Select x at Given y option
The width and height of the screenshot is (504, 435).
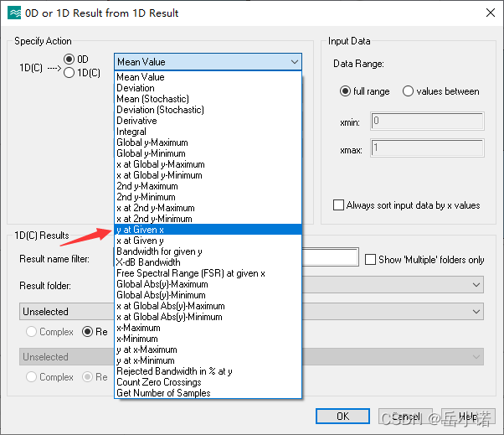(x=208, y=241)
